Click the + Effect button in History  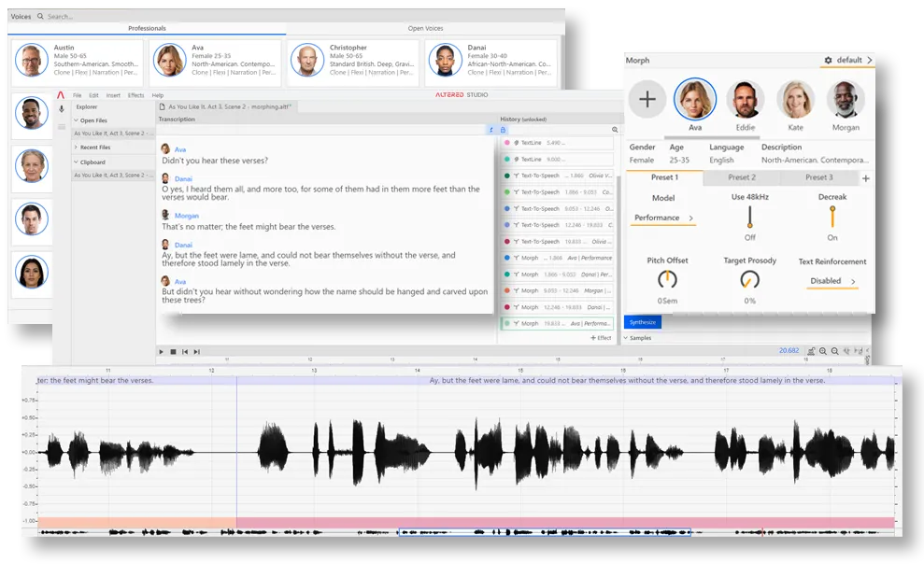[601, 338]
